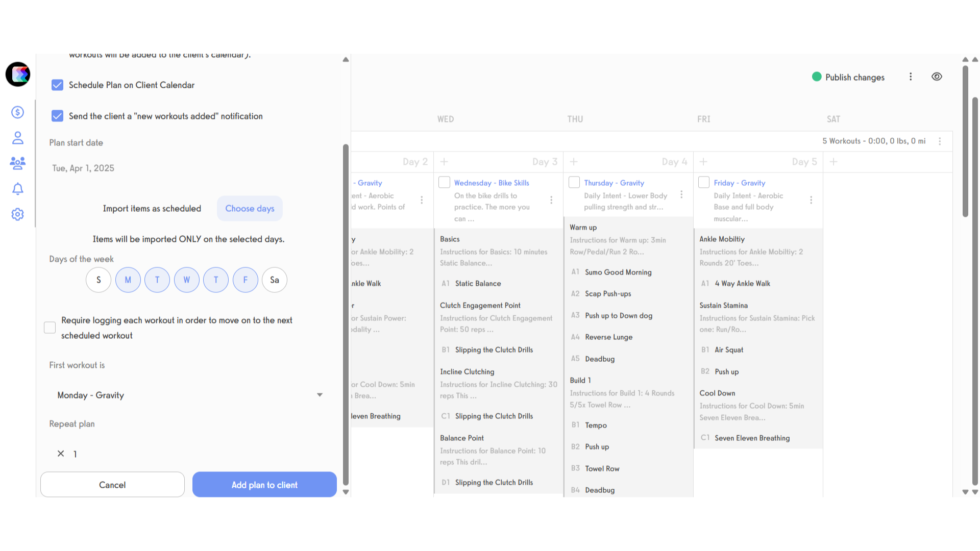This screenshot has height=551, width=980.
Task: Click the 5 Workouts weekly summary text
Action: (x=873, y=141)
